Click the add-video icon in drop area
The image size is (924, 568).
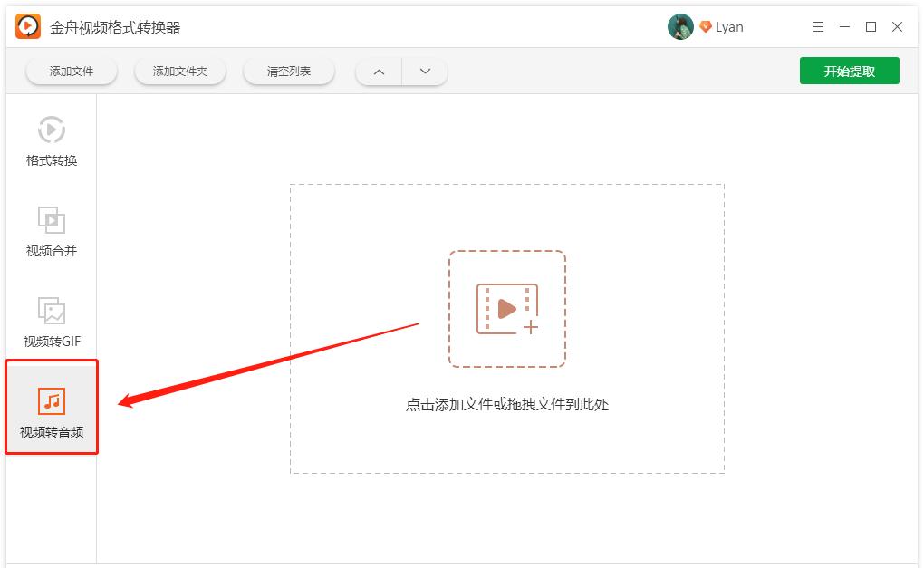pyautogui.click(x=507, y=308)
